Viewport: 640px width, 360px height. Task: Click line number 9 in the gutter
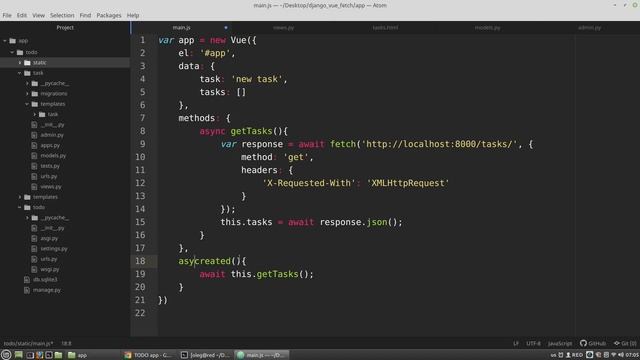(x=142, y=144)
